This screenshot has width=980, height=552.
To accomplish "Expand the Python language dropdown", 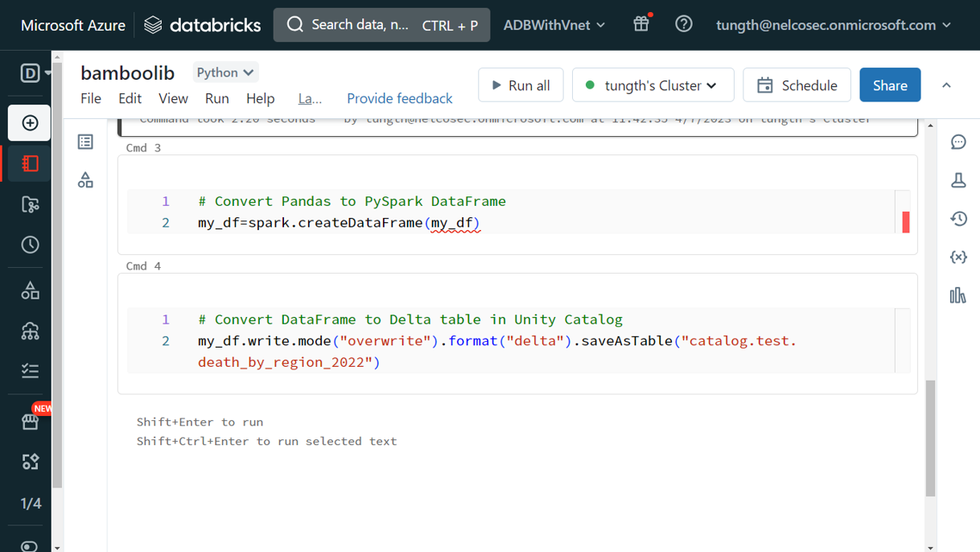I will (x=225, y=72).
